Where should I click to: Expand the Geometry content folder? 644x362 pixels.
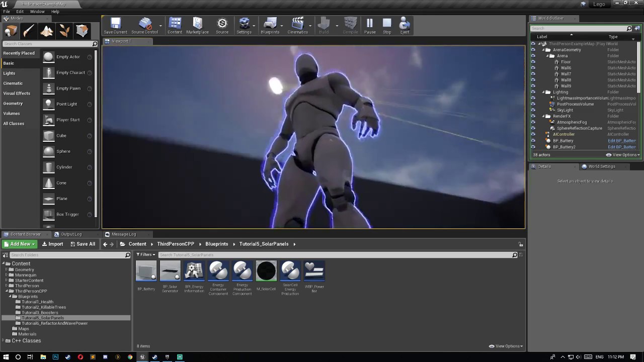(x=6, y=269)
